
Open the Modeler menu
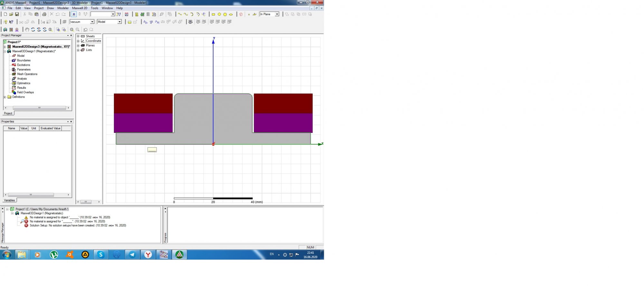pyautogui.click(x=63, y=8)
